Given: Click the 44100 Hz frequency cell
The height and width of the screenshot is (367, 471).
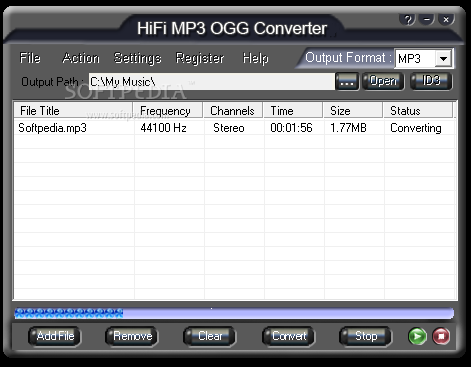Looking at the screenshot, I should [163, 128].
